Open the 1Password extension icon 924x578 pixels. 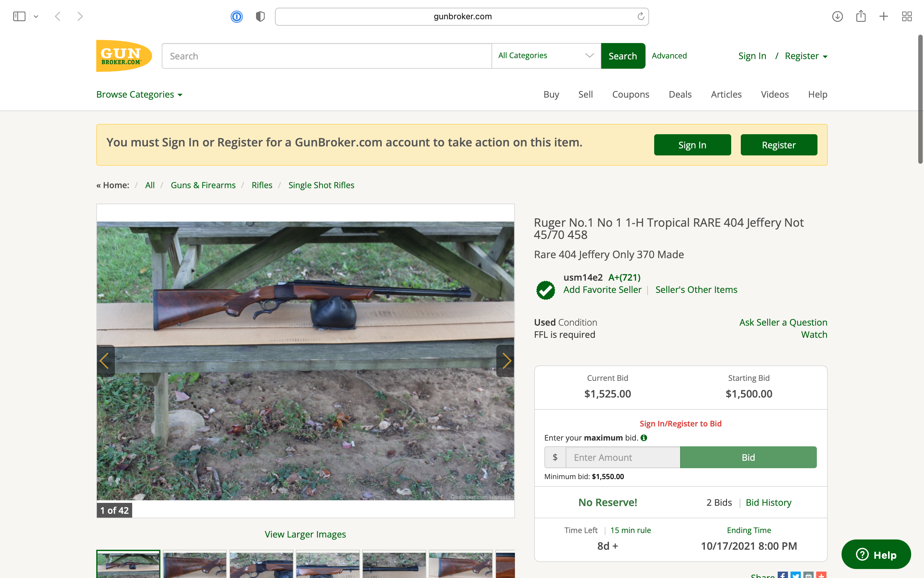237,16
